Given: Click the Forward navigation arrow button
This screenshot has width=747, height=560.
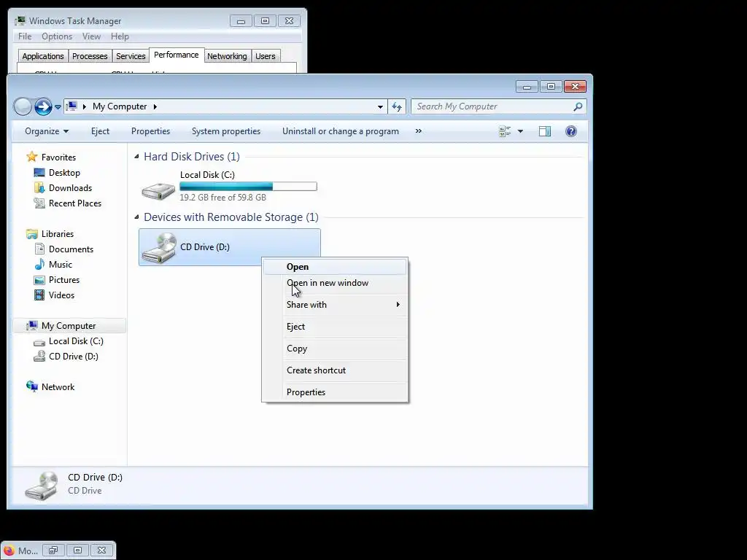Looking at the screenshot, I should tap(43, 106).
